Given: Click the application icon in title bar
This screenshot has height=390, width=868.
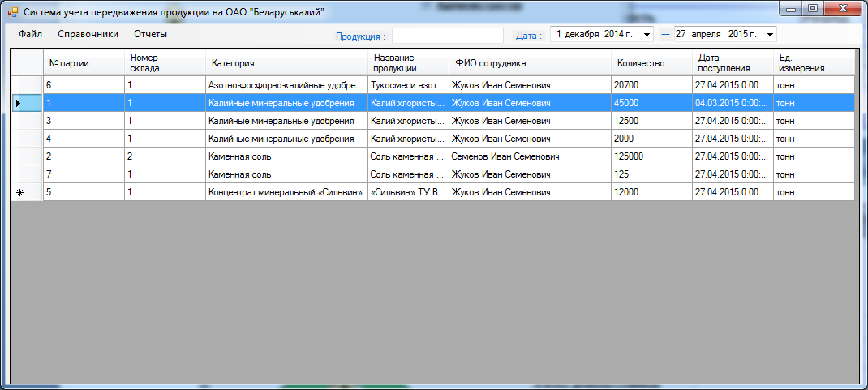Looking at the screenshot, I should click(x=12, y=11).
